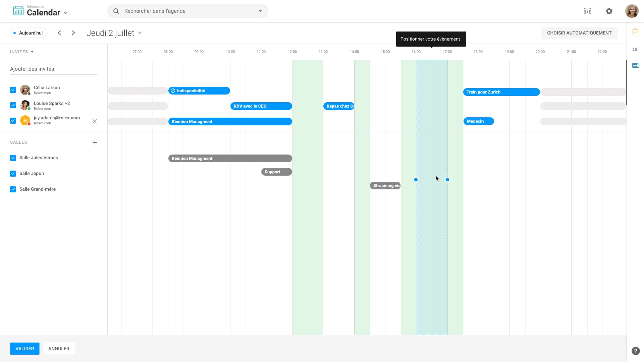Expand search options dropdown arrow
The image size is (644, 362).
pyautogui.click(x=260, y=11)
